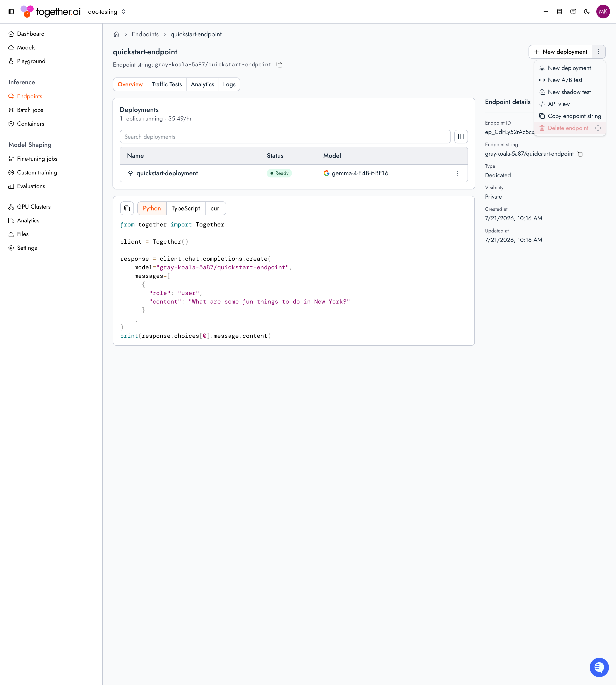Open Playground in sidebar

pyautogui.click(x=27, y=61)
